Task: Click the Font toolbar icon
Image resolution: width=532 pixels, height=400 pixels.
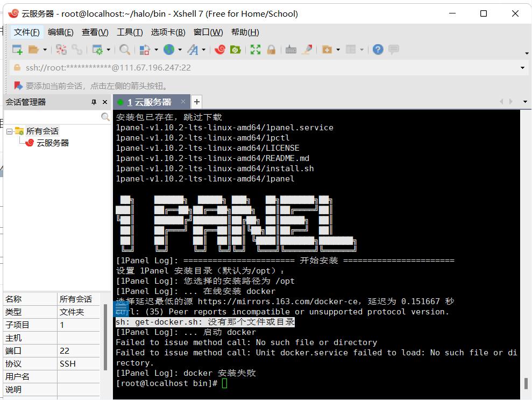Action: click(193, 50)
